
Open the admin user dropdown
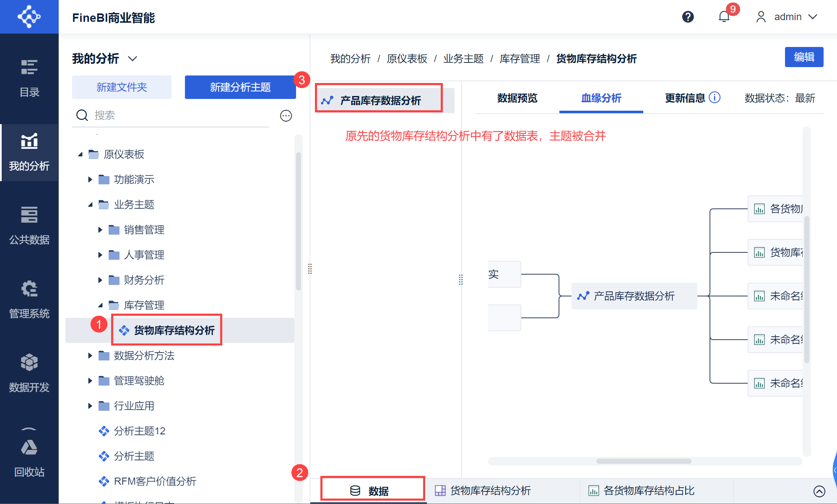[787, 17]
